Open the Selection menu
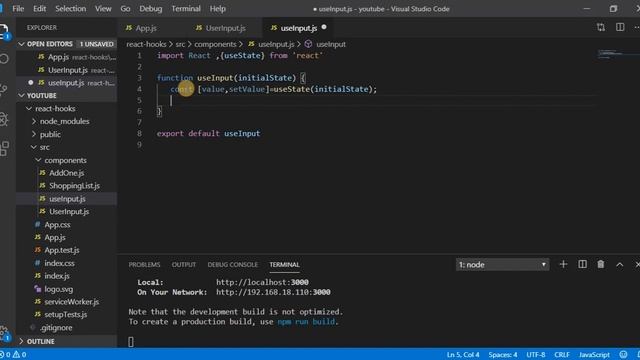The image size is (640, 360). pos(71,9)
